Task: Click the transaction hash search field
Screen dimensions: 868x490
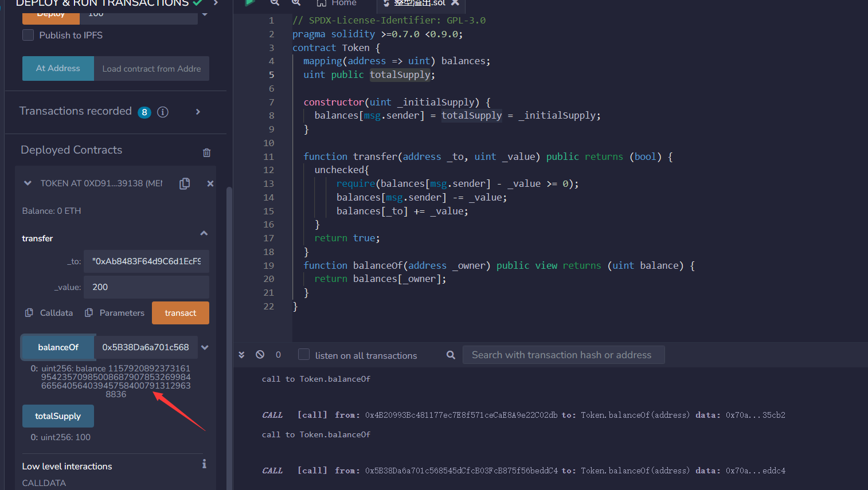Action: coord(563,355)
